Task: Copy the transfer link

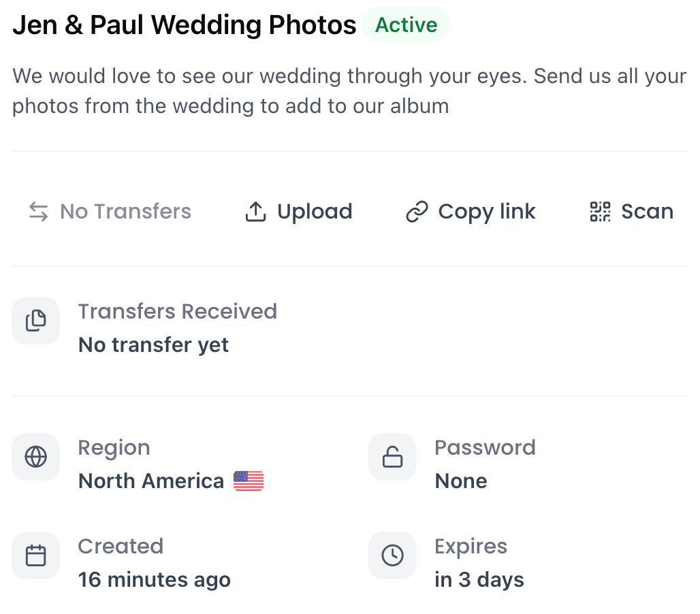Action: (x=470, y=211)
